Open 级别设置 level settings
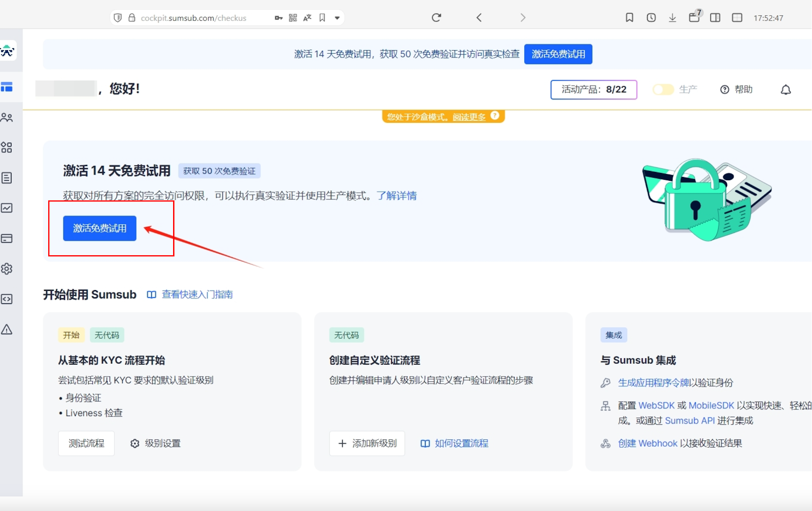 click(155, 444)
